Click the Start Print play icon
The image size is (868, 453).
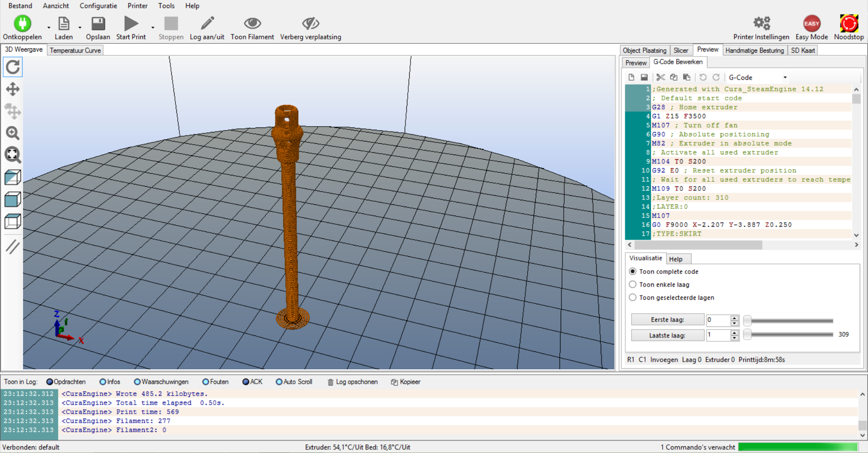[x=131, y=24]
